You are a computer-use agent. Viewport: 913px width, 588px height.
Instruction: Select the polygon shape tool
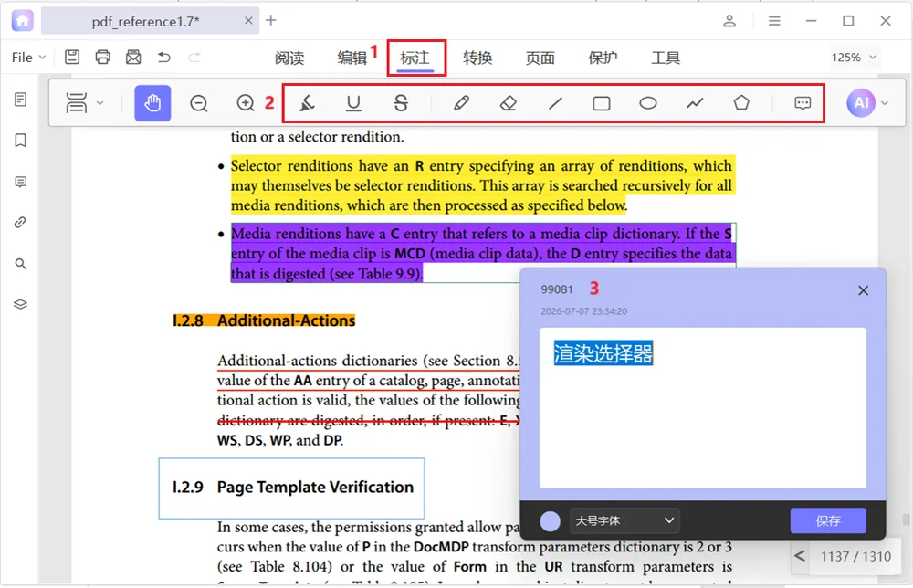(741, 103)
